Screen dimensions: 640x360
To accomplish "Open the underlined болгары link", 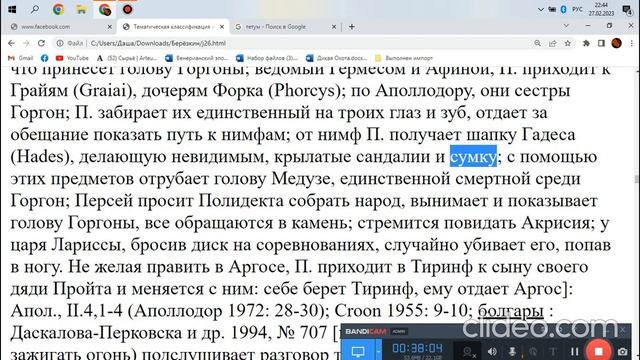I will pyautogui.click(x=510, y=311).
